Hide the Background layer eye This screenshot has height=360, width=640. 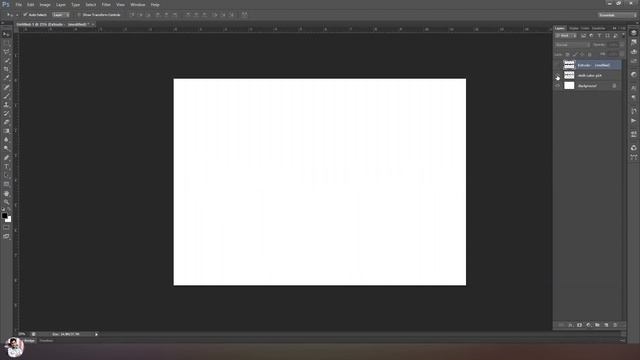558,86
